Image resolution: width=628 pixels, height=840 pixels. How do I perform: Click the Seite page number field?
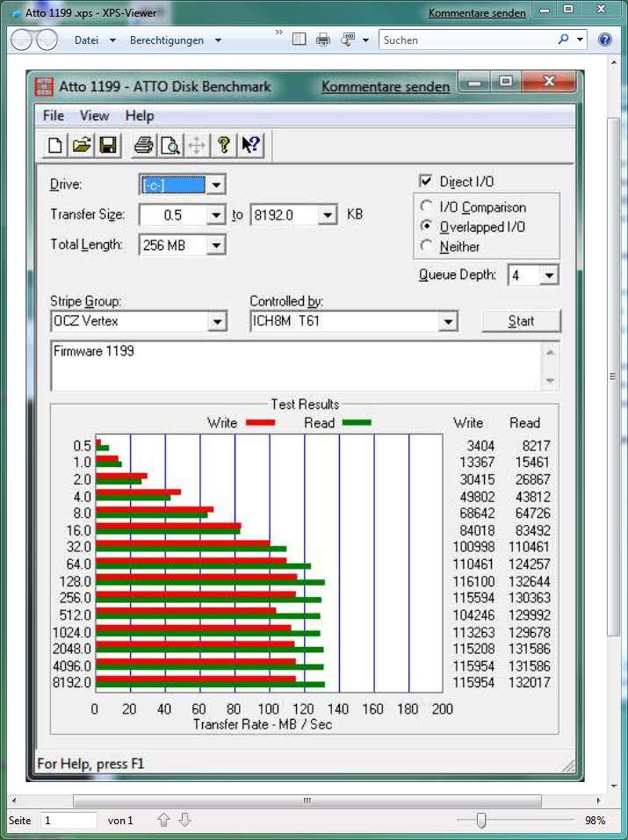tap(69, 820)
